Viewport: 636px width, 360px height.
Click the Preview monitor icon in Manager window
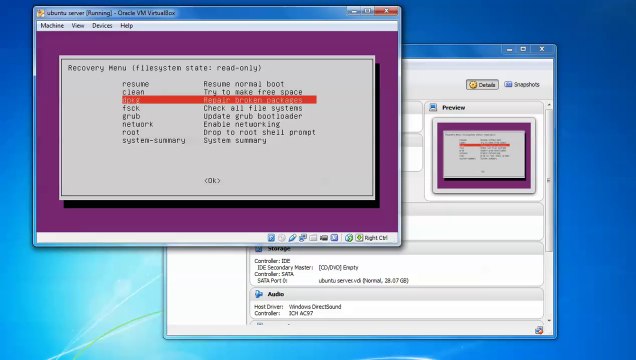(433, 107)
